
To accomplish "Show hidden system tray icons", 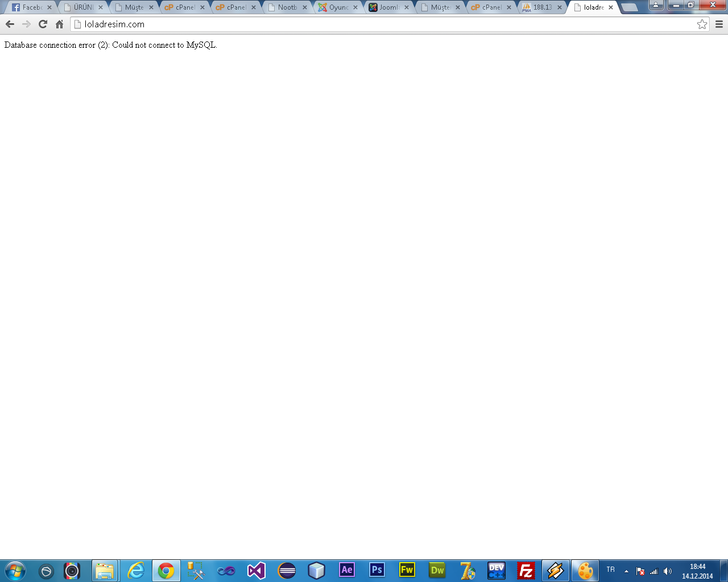I will pyautogui.click(x=626, y=571).
